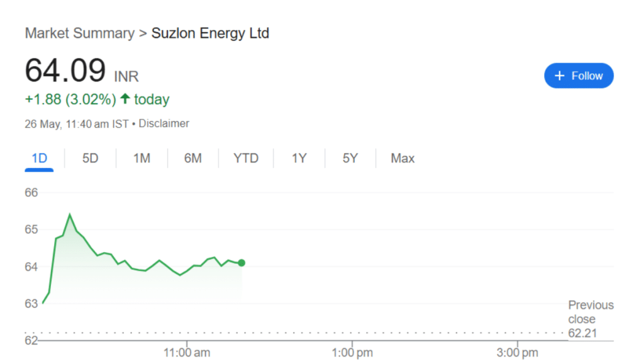Show the 6M chart range
Screen dimensions: 644x362
coord(193,158)
